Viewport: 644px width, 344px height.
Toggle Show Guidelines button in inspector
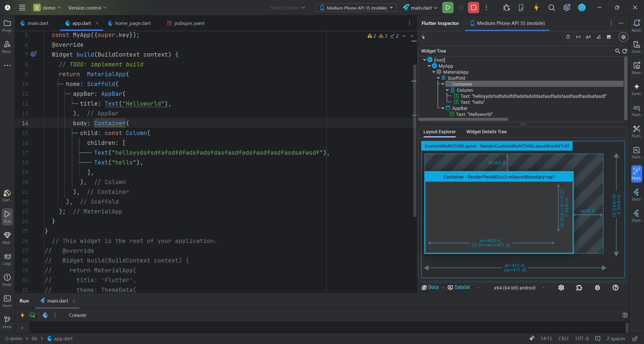[x=578, y=37]
